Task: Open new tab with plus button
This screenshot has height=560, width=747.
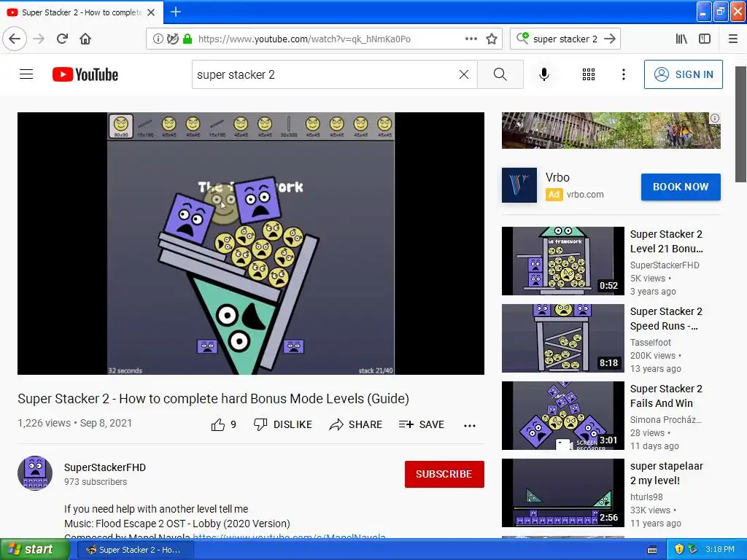Action: click(x=175, y=12)
